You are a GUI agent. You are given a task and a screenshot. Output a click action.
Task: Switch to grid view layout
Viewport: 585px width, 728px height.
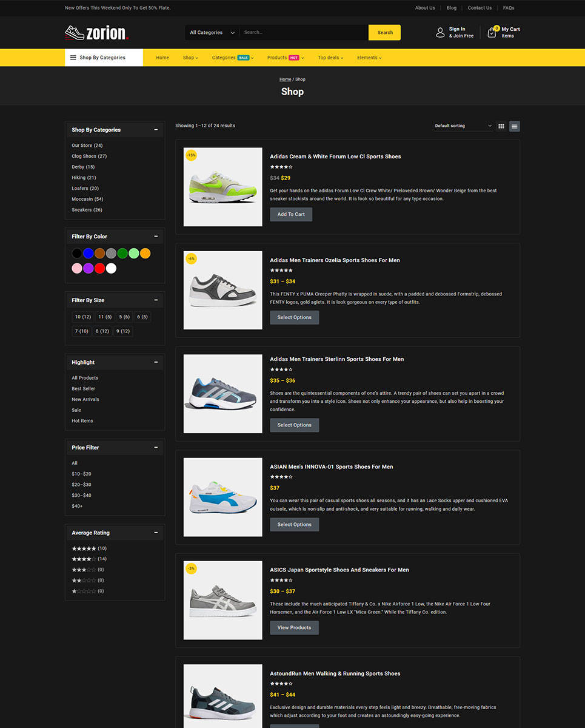point(501,126)
